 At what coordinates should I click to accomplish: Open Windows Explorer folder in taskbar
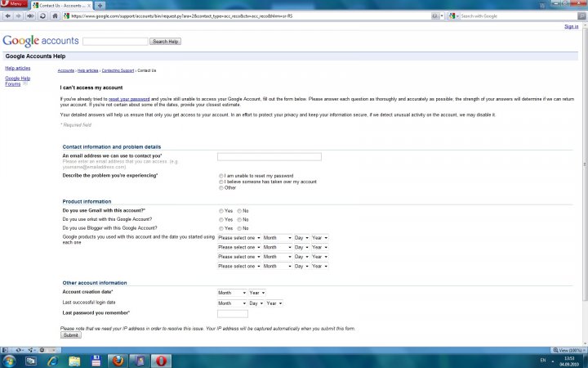tap(74, 361)
